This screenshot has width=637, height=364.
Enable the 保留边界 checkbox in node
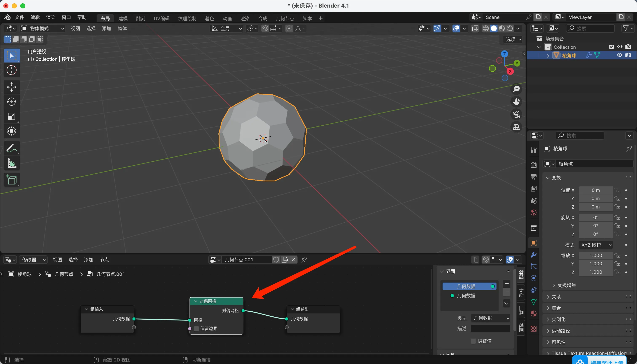[197, 328]
